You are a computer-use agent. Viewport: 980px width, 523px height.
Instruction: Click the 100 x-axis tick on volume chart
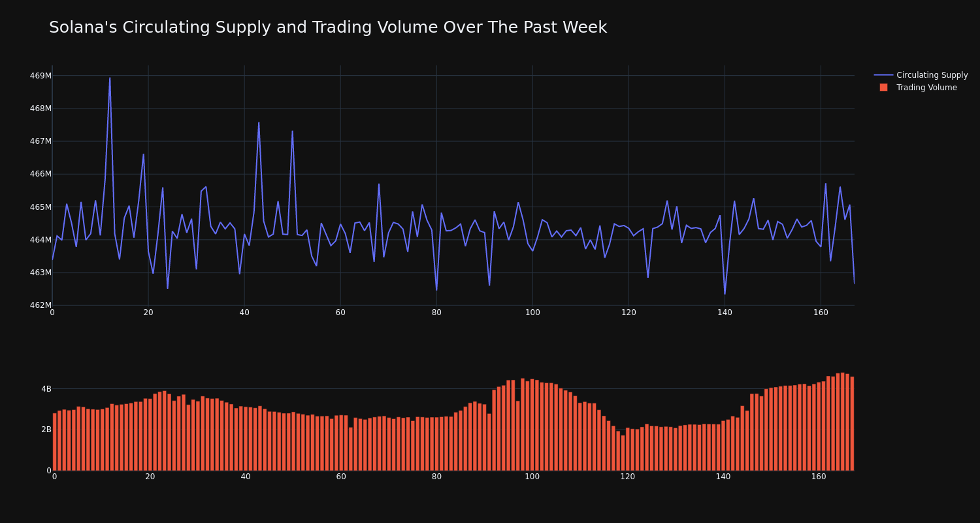click(x=532, y=477)
